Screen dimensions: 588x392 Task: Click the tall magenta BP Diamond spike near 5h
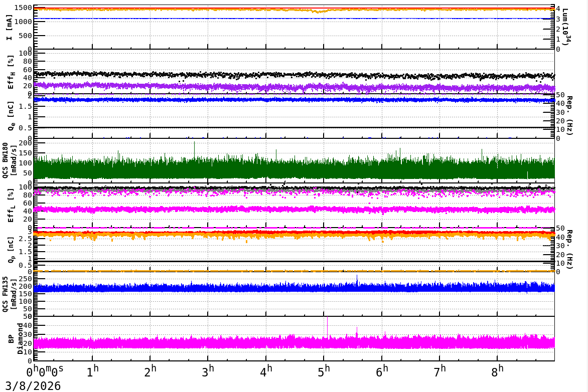(328, 327)
